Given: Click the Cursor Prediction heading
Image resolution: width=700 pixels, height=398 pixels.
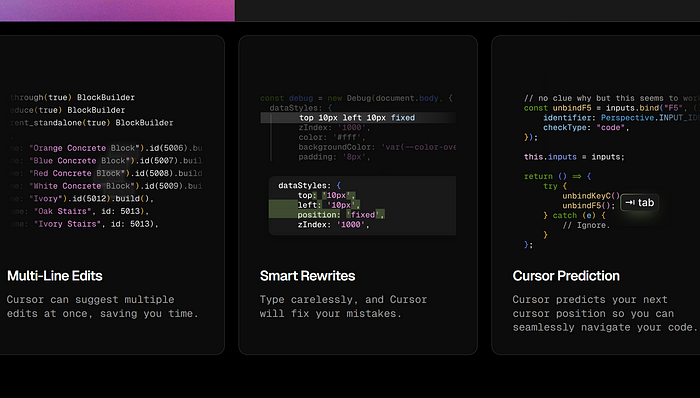Looking at the screenshot, I should click(566, 276).
